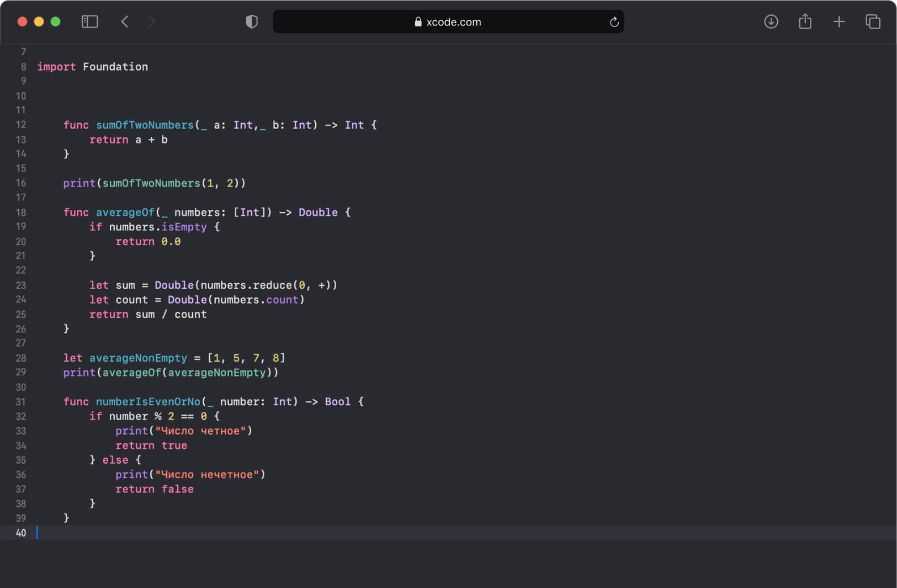Click 'Double' return type on line 18
Screen dimensions: 897x588
[x=318, y=213]
